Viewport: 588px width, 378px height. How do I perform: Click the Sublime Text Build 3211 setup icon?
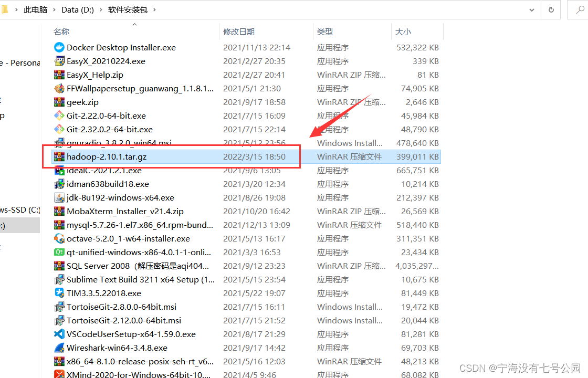coord(59,280)
